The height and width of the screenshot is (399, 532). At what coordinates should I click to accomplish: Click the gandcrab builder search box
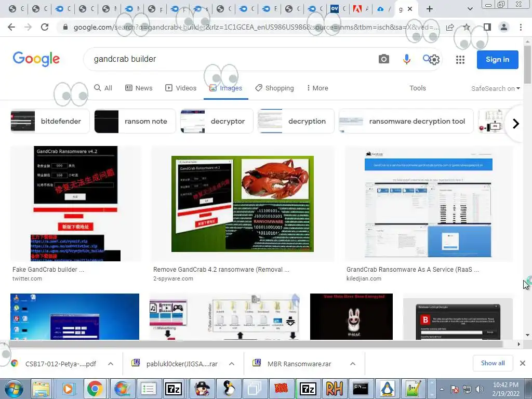pyautogui.click(x=231, y=59)
